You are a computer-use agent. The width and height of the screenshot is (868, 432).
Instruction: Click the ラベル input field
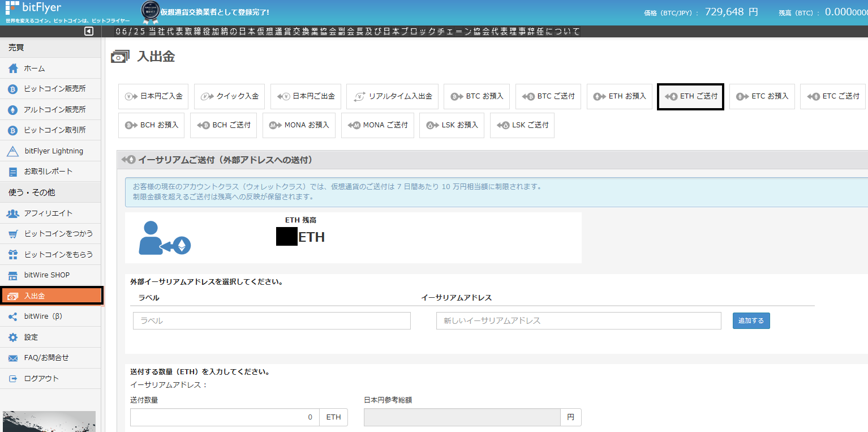pos(272,320)
